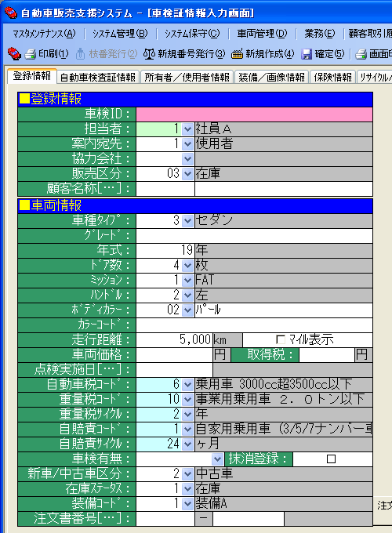392x533 pixels.
Task: Click the app car icon in title bar
Action: [11, 13]
